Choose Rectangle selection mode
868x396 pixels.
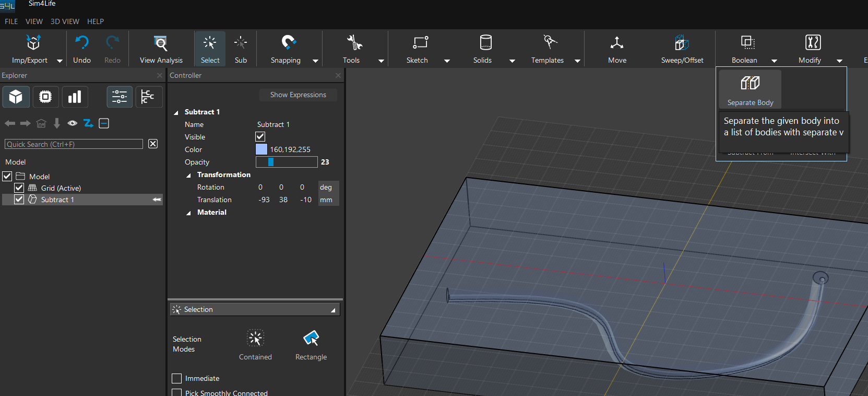311,345
